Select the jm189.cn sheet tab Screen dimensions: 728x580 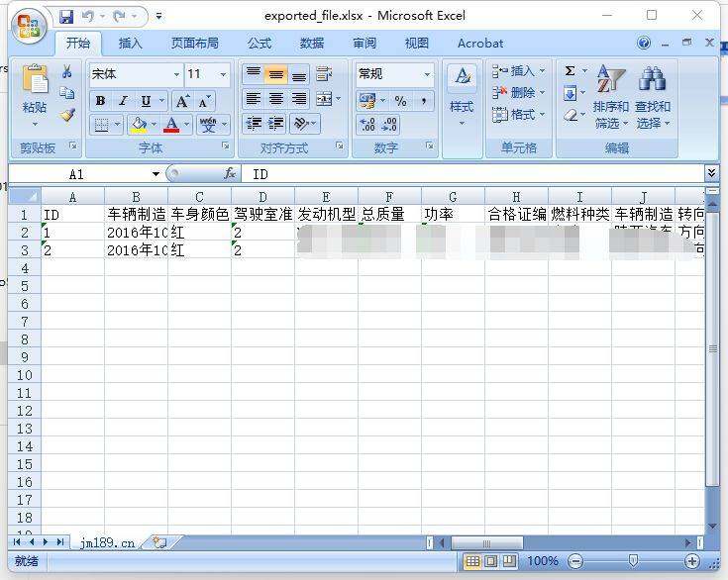[107, 542]
